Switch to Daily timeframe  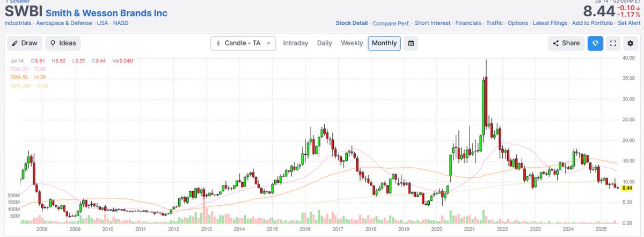tap(325, 43)
